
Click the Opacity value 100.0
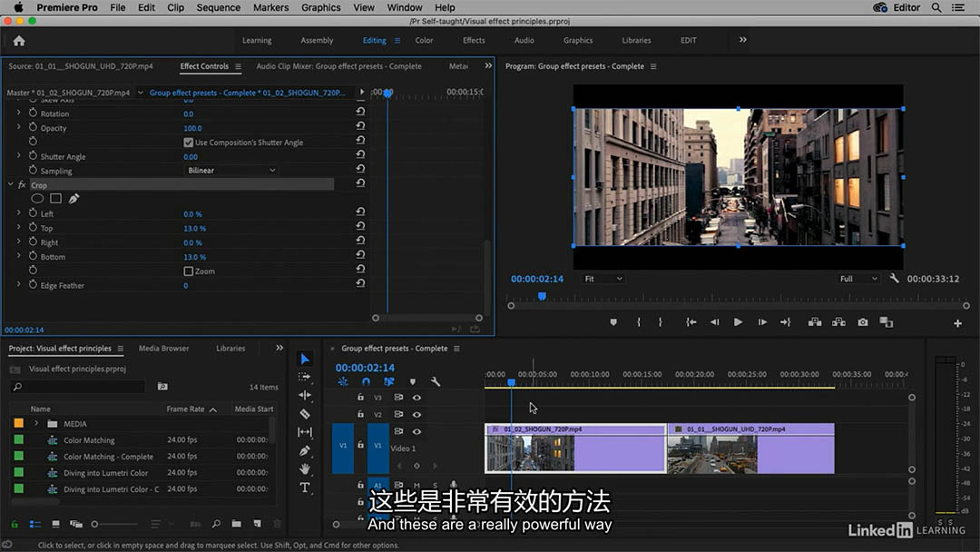pos(192,128)
